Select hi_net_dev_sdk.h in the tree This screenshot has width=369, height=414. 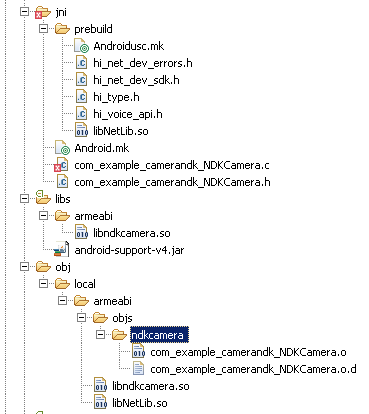(136, 80)
